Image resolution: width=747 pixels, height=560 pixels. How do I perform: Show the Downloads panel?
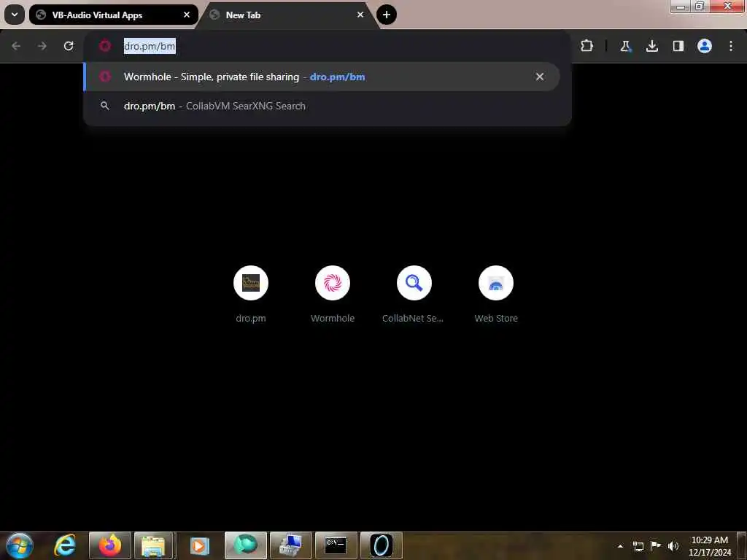652,46
